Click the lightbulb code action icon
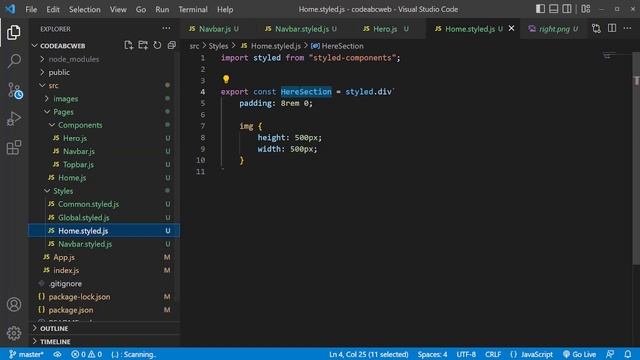The image size is (640, 360). (226, 79)
